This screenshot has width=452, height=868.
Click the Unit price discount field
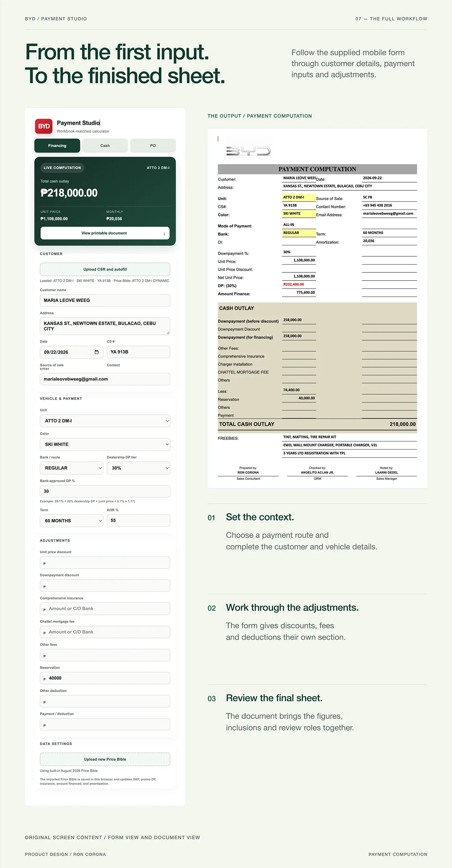click(105, 562)
